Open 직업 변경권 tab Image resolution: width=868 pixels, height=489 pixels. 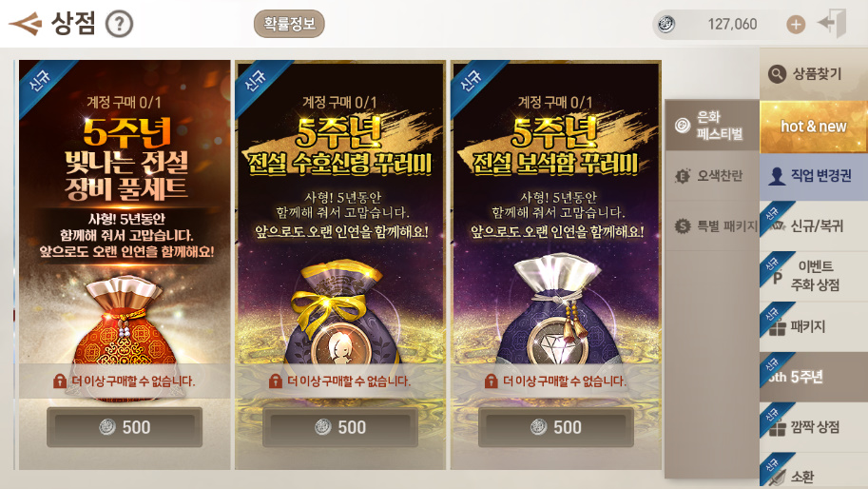pyautogui.click(x=813, y=176)
